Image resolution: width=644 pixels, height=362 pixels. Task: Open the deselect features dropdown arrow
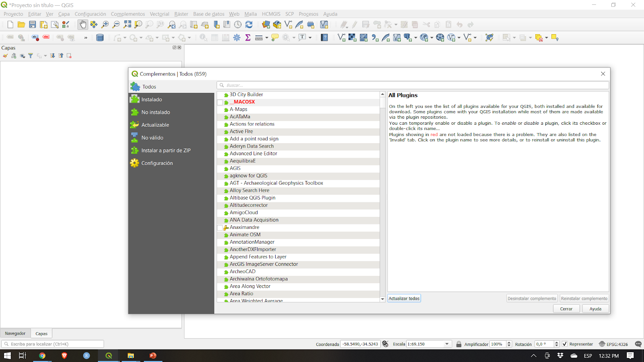coord(547,38)
